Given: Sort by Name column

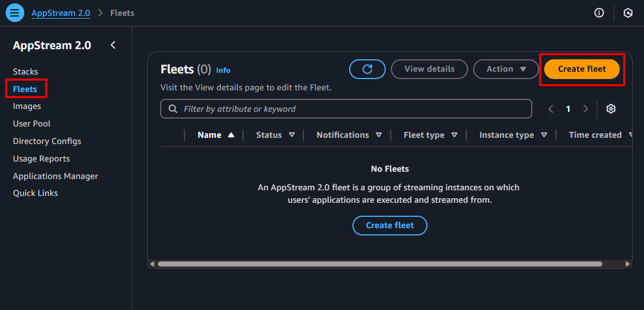Looking at the screenshot, I should [215, 135].
